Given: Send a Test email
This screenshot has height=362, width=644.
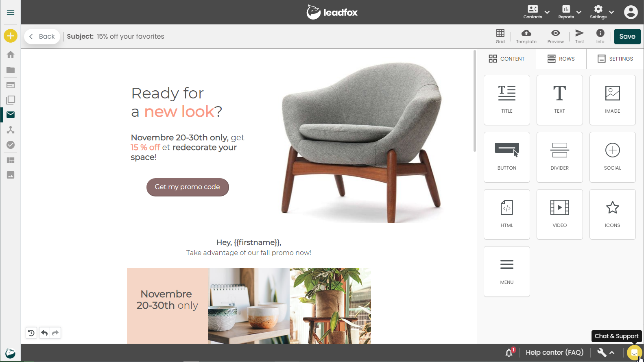Looking at the screenshot, I should coord(579,36).
